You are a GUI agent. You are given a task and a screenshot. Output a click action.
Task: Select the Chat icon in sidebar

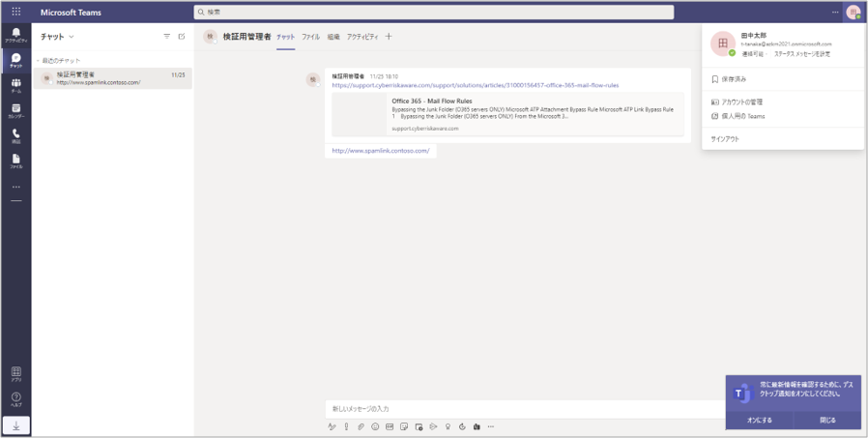point(16,60)
